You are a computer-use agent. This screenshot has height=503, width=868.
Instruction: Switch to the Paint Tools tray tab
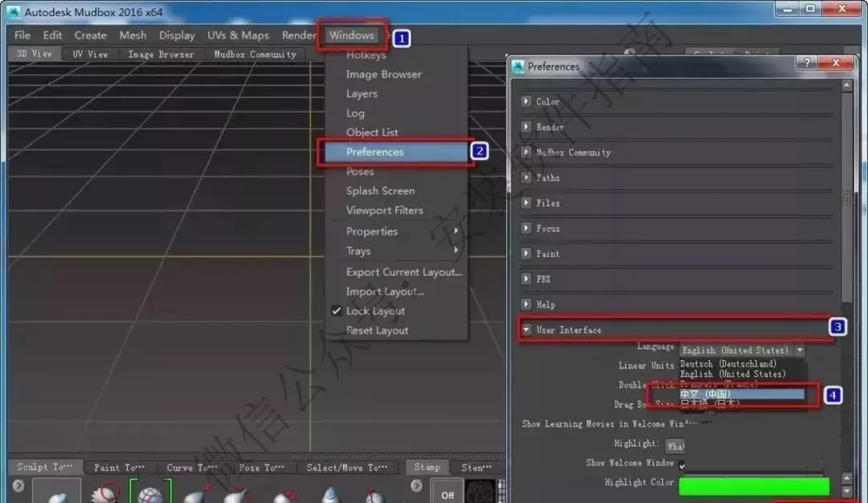pos(119,467)
